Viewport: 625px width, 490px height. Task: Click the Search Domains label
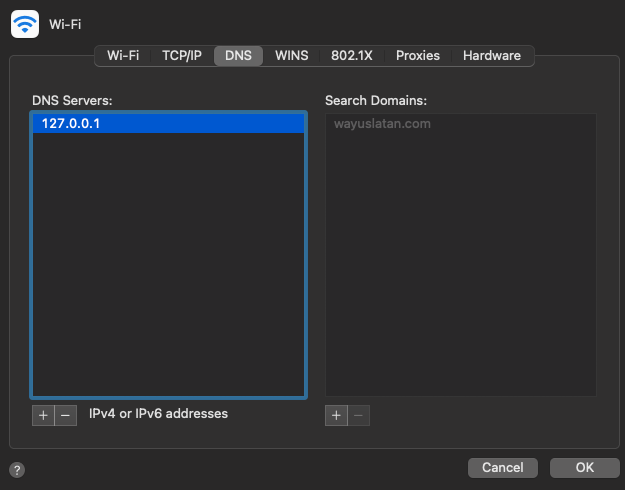click(376, 100)
